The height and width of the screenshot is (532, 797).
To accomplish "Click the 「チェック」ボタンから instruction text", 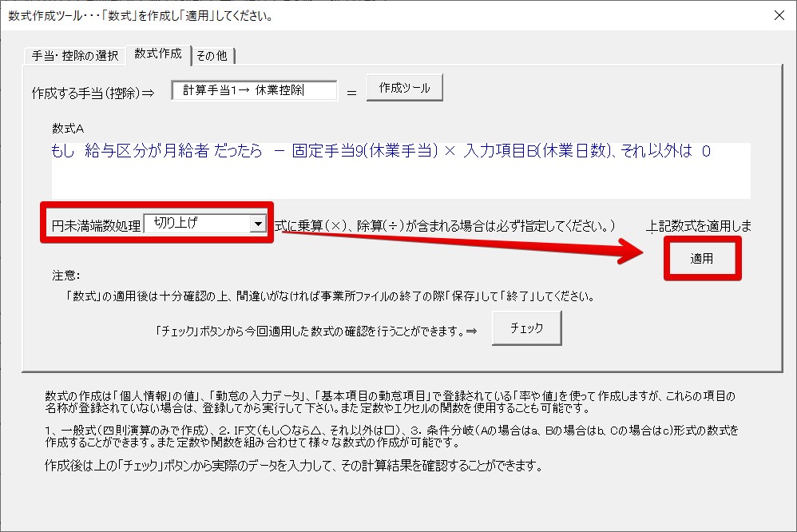I will pyautogui.click(x=317, y=329).
